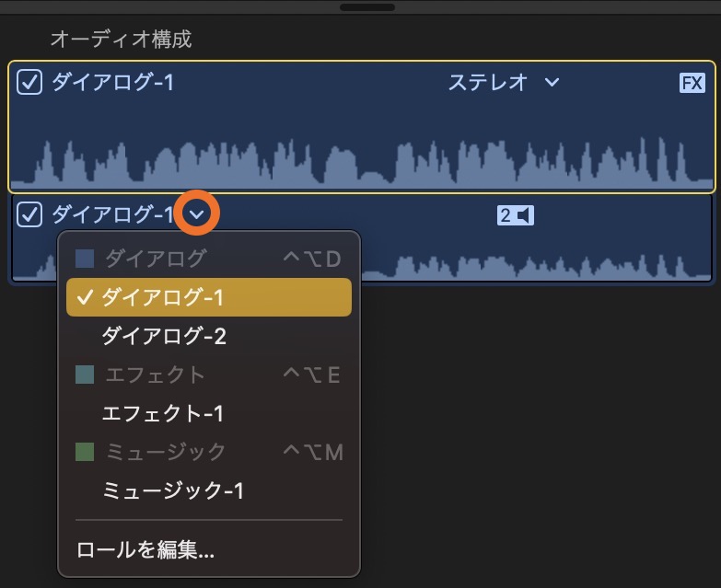Click the blue ダイアログ role color square

(x=85, y=259)
